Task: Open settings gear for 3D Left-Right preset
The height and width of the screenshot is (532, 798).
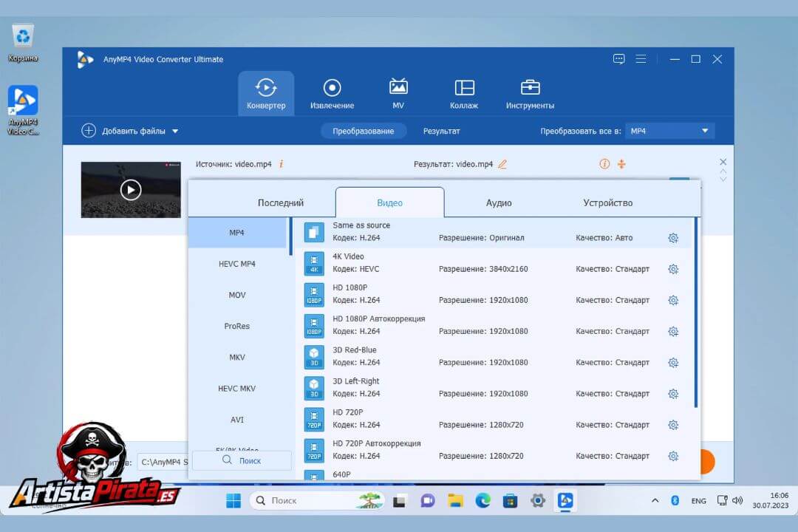Action: click(673, 394)
